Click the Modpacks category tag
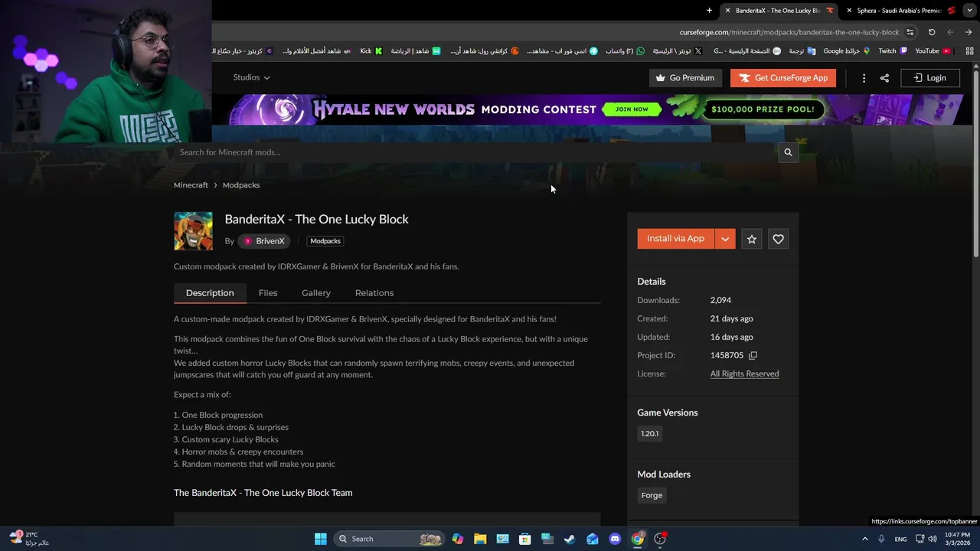980x551 pixels. (325, 241)
